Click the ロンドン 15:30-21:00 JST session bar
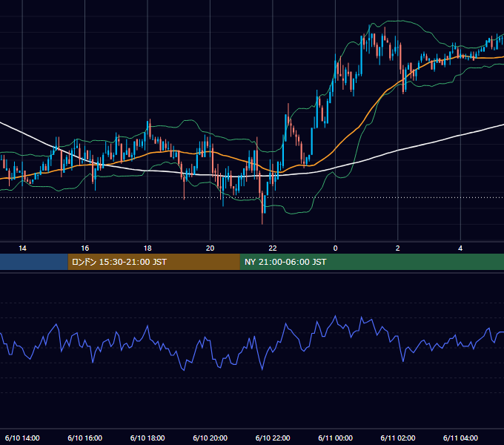 pyautogui.click(x=154, y=262)
